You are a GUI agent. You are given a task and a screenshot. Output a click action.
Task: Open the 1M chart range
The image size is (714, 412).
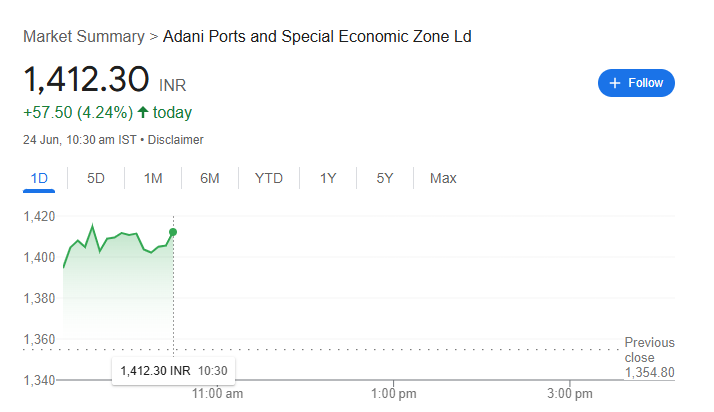[x=153, y=178]
